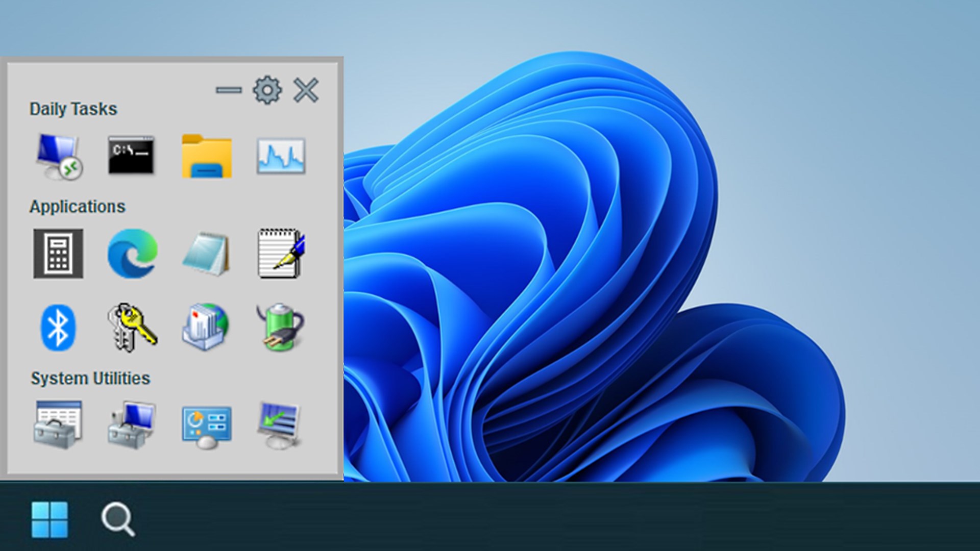The height and width of the screenshot is (551, 980).
Task: Launch Remote Desktop Connection icon
Action: pos(59,156)
